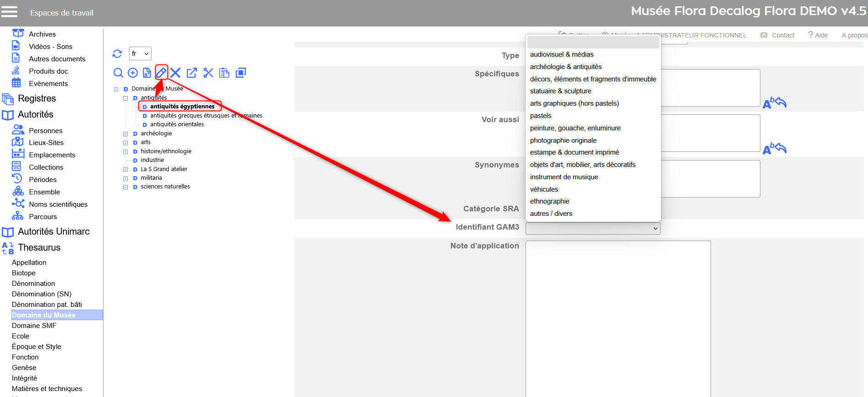Image resolution: width=868 pixels, height=397 pixels.
Task: Click the magnifier search icon in tree toolbar
Action: [118, 73]
